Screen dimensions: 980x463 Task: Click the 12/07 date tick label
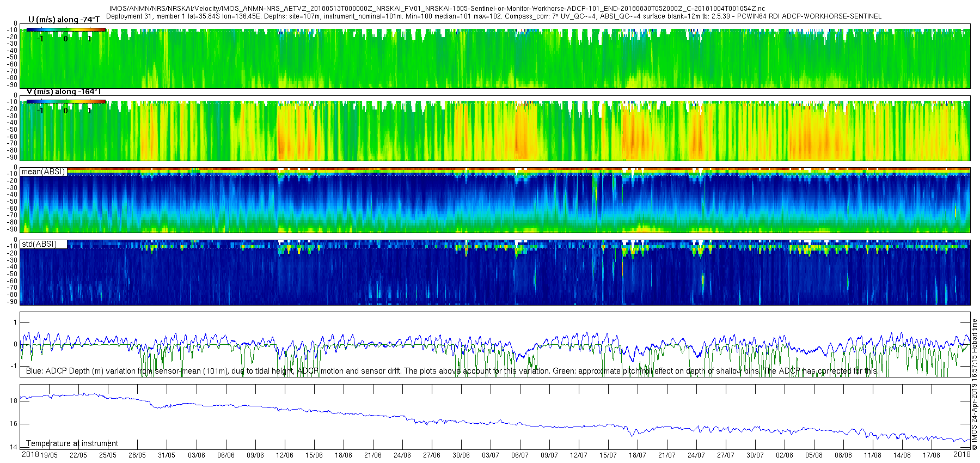click(579, 455)
